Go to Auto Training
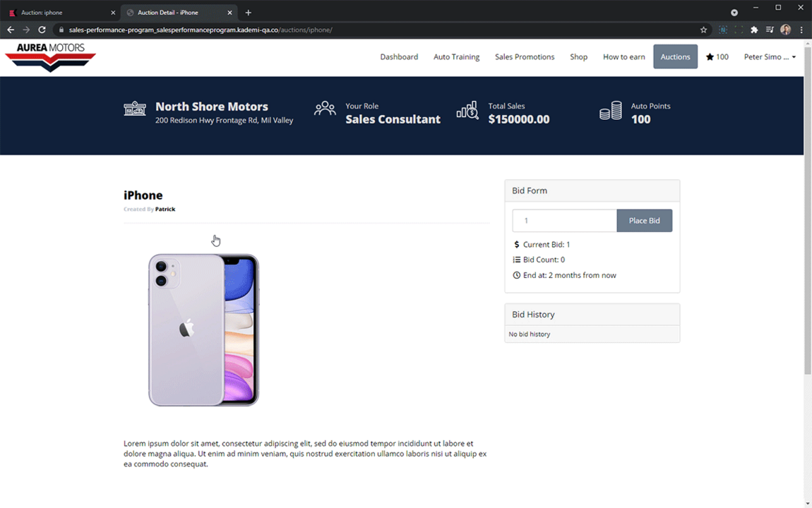Viewport: 812px width, 508px height. pos(456,57)
